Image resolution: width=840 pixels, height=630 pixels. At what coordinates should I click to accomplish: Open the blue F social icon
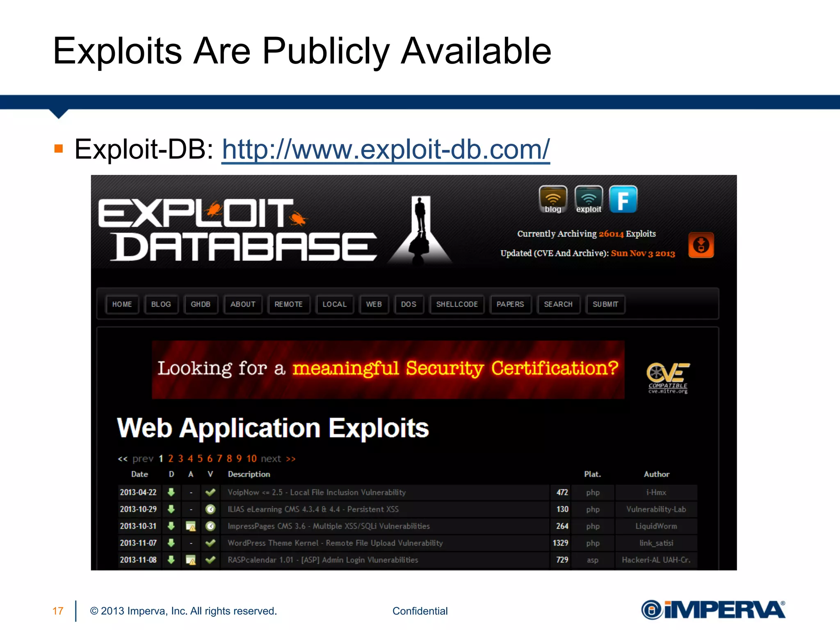[x=623, y=199]
